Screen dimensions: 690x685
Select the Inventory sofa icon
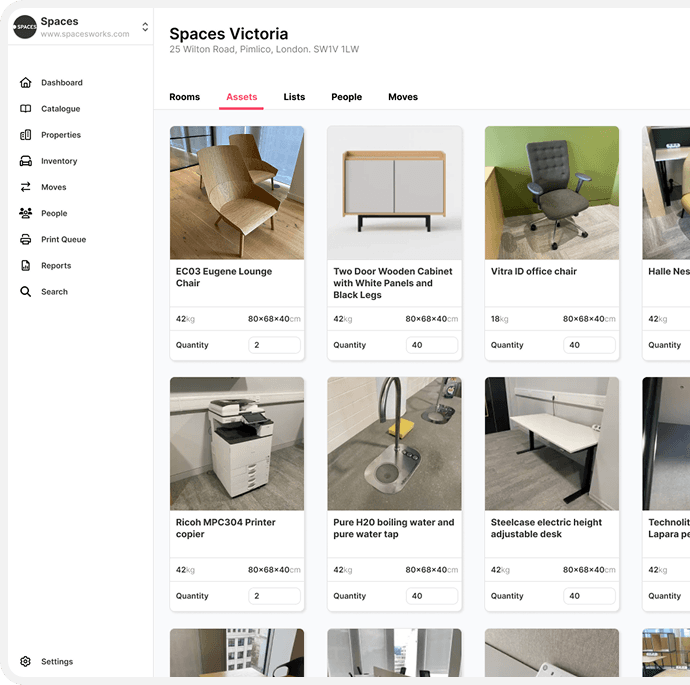click(26, 161)
